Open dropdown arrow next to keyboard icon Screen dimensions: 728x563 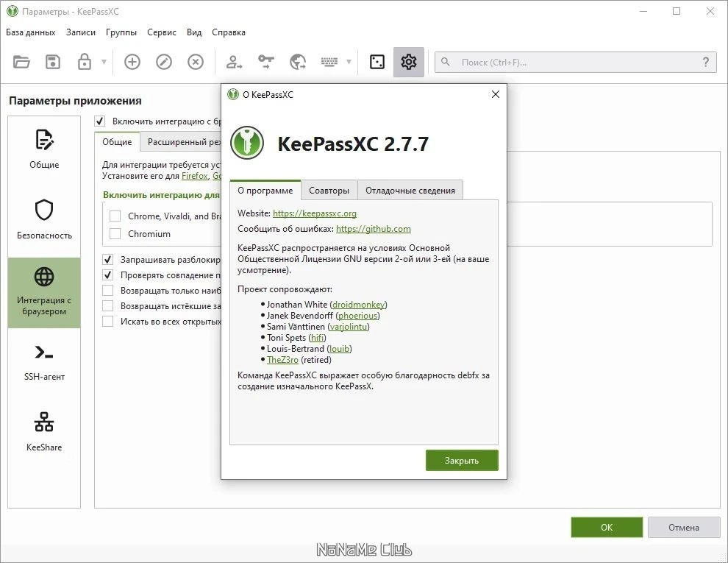click(x=349, y=62)
